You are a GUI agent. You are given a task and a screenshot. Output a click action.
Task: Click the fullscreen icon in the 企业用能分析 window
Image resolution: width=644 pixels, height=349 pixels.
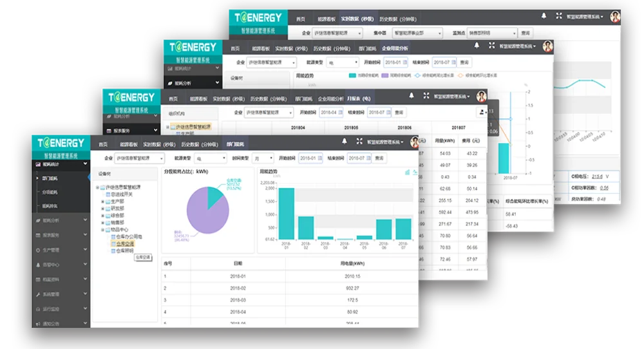491,46
